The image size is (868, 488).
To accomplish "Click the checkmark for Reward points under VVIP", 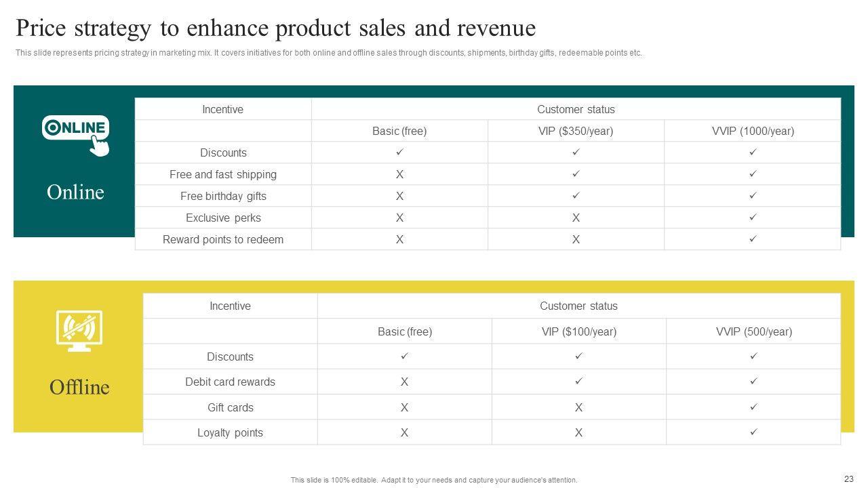I will (x=752, y=239).
